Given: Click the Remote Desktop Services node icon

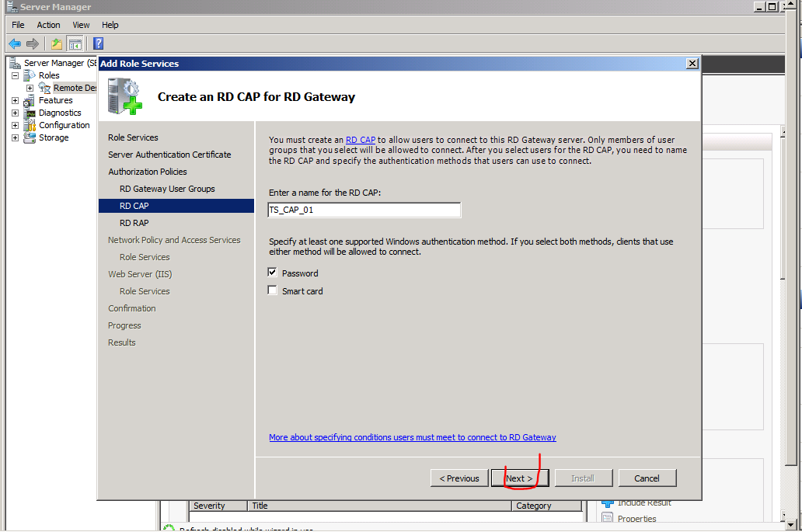Looking at the screenshot, I should 44,88.
